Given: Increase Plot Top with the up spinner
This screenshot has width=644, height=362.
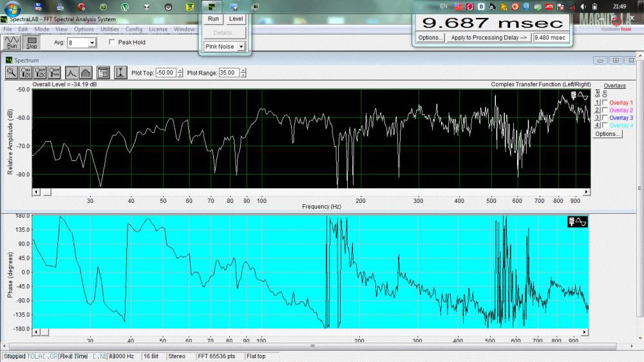Looking at the screenshot, I should pyautogui.click(x=180, y=71).
